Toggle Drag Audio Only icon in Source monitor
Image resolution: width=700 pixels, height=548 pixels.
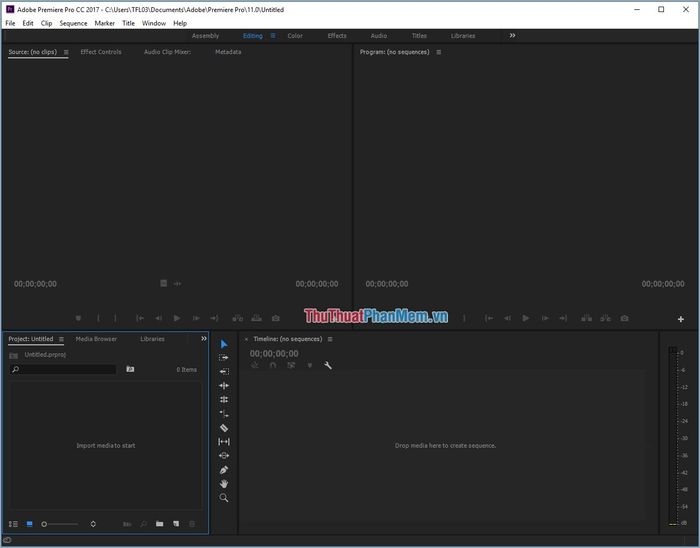click(178, 283)
